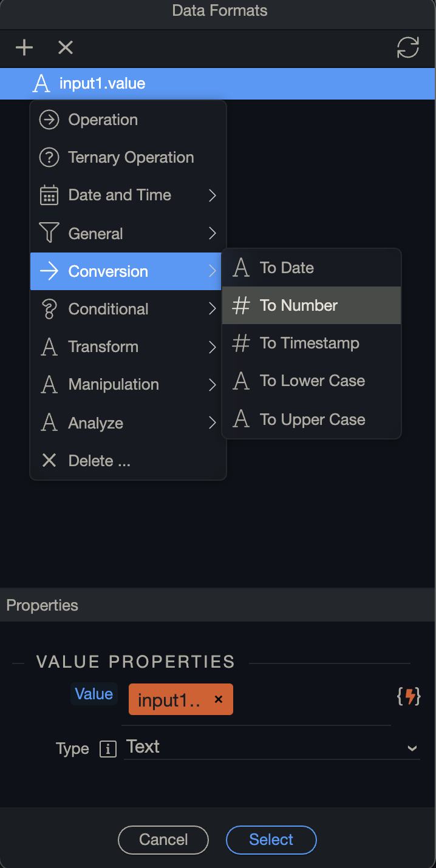Expand the General submenu arrow

212,234
